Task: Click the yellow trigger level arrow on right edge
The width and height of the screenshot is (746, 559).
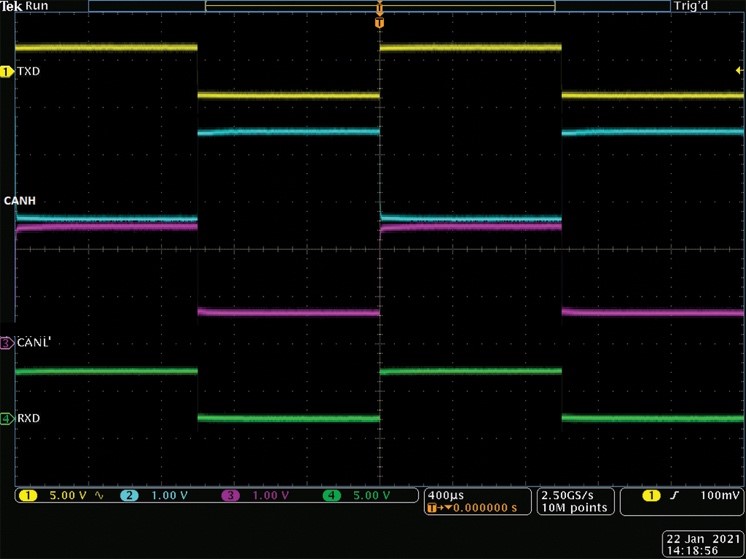Action: click(x=738, y=72)
